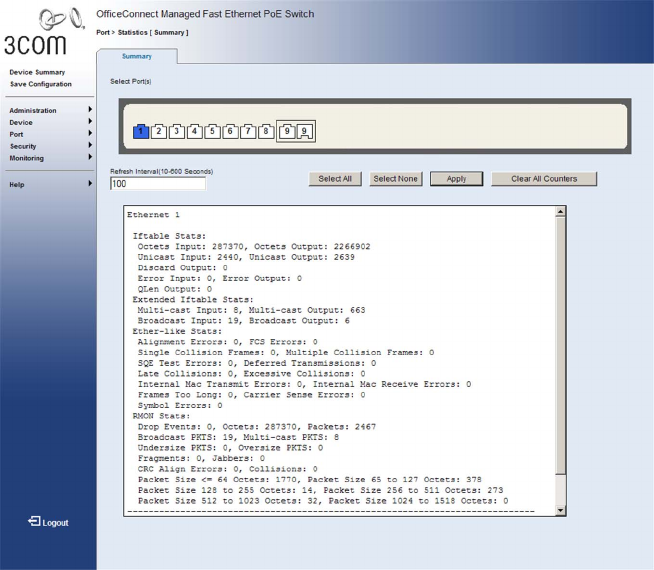Select port 5 in the switch diagram
654x570 pixels.
tap(212, 131)
